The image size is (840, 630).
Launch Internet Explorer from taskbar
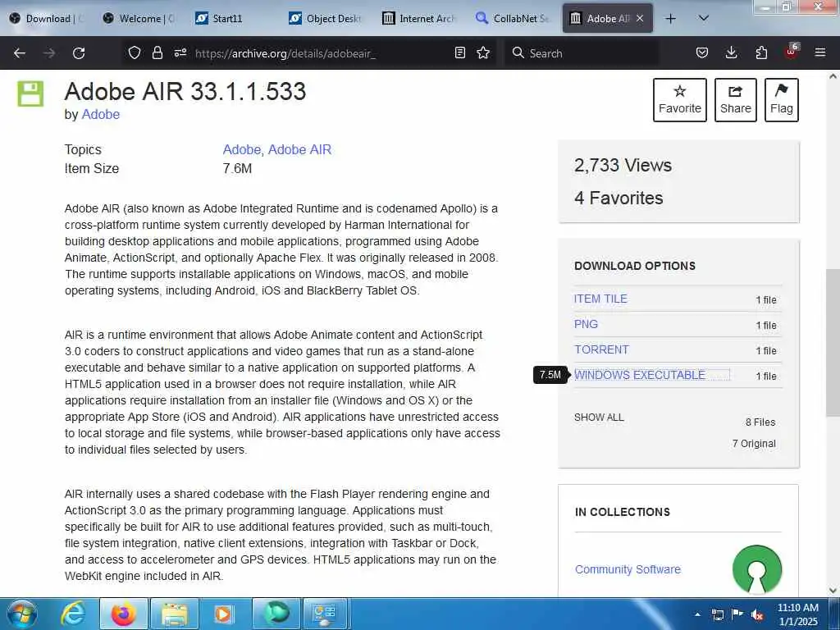point(73,614)
